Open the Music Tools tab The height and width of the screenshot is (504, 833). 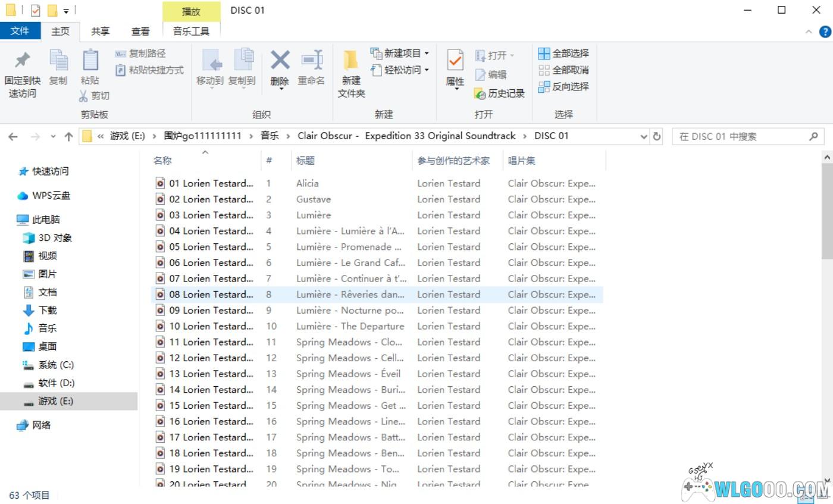pos(191,32)
